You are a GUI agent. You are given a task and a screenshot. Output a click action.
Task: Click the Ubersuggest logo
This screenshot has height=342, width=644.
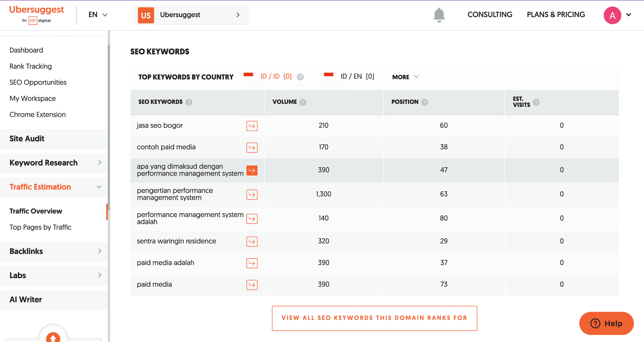37,15
